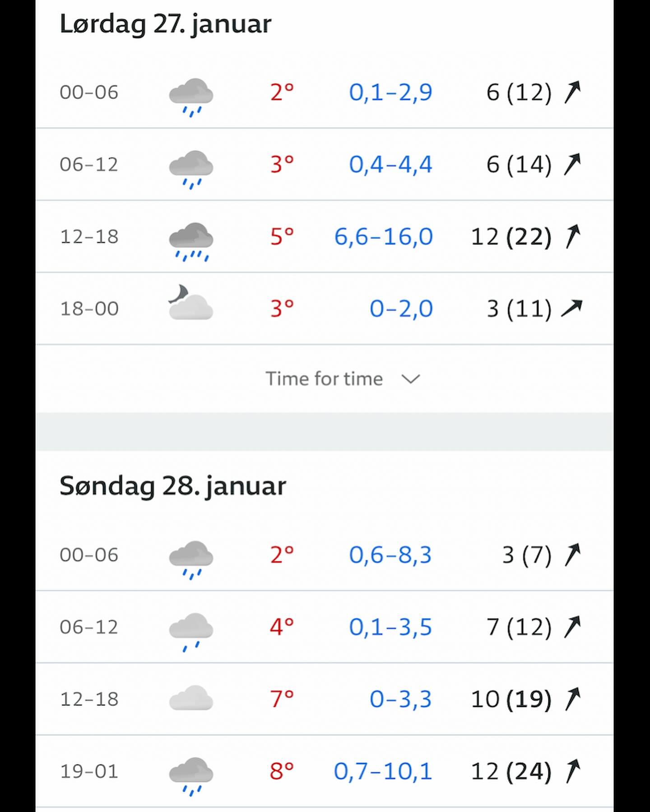The height and width of the screenshot is (812, 650).
Task: Open the Lørdag 27. januar heading
Action: (x=165, y=24)
